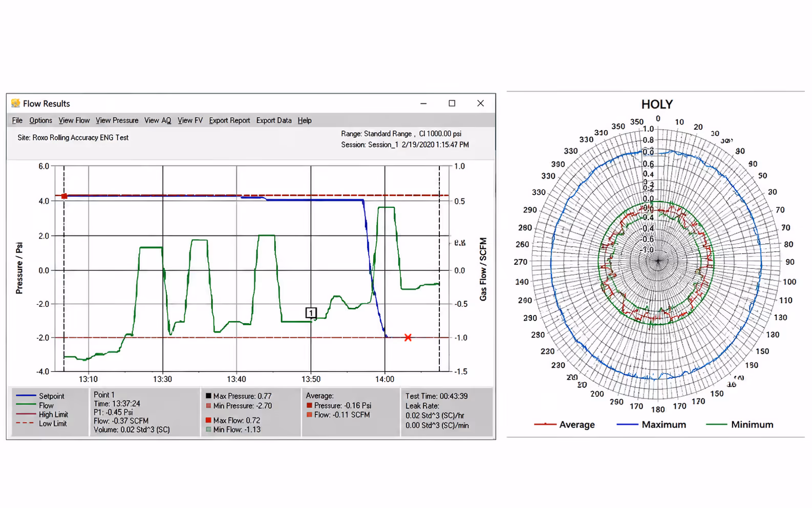
Task: Click the Average Flow swatch
Action: tap(309, 415)
